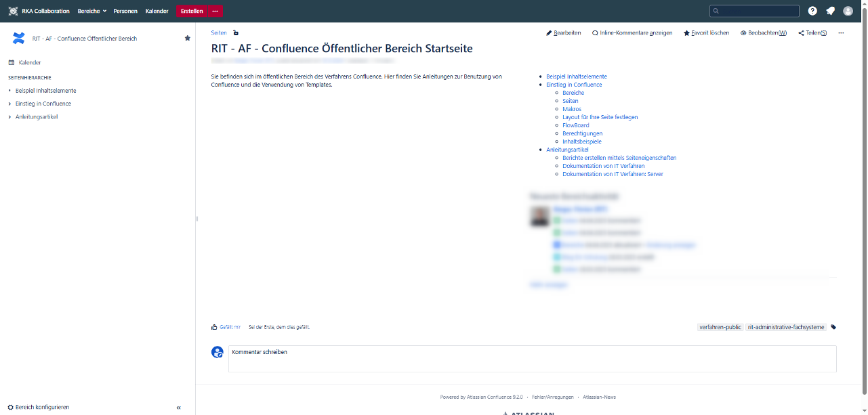Click the favorite star next to space name
The width and height of the screenshot is (868, 415).
(188, 38)
